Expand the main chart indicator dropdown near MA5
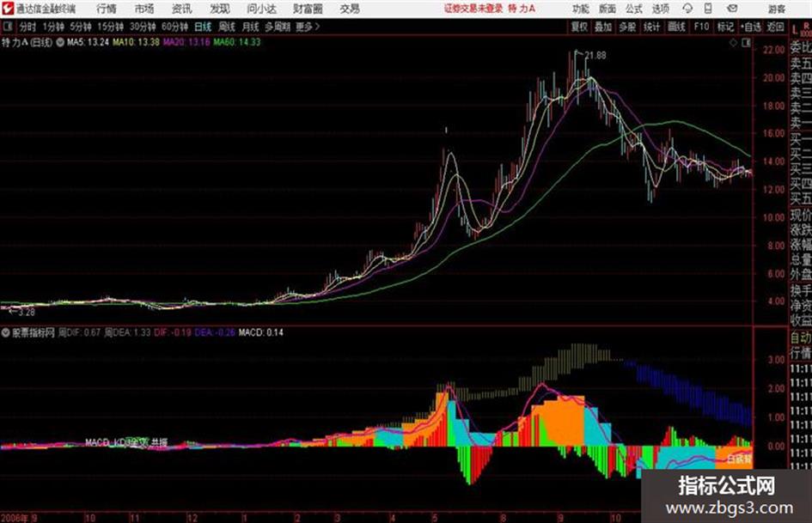Image resolution: width=812 pixels, height=523 pixels. [60, 42]
